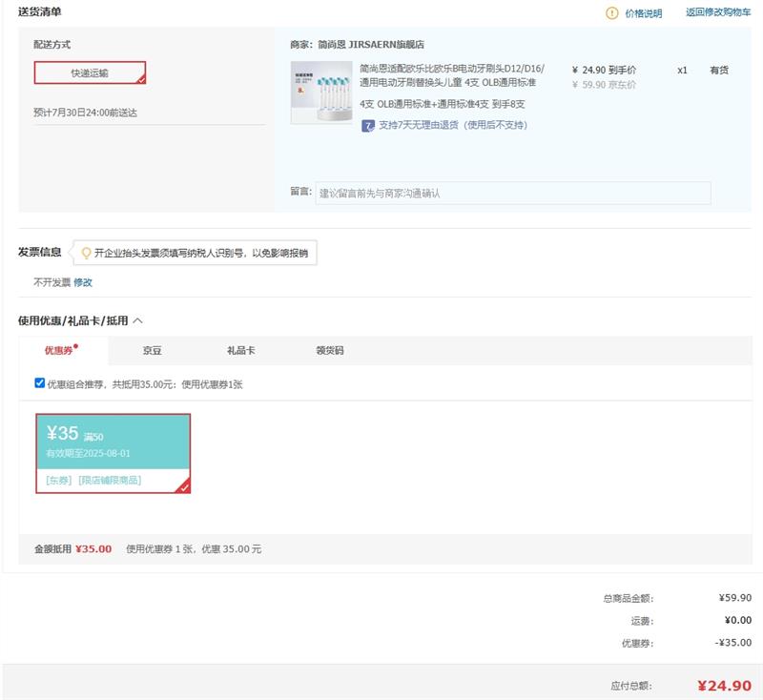The height and width of the screenshot is (700, 763).
Task: Click the lightbulb icon beside 发票信息
Action: point(86,253)
